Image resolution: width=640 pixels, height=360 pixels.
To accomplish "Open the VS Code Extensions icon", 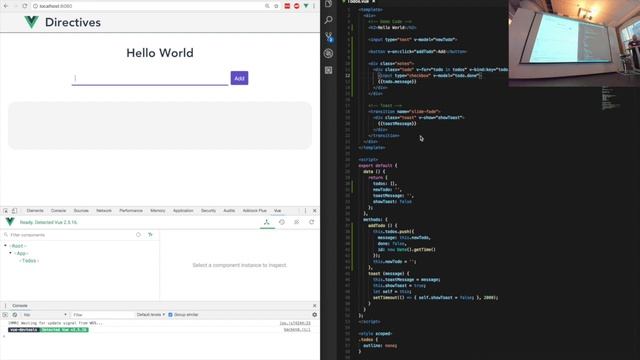I will tap(329, 70).
